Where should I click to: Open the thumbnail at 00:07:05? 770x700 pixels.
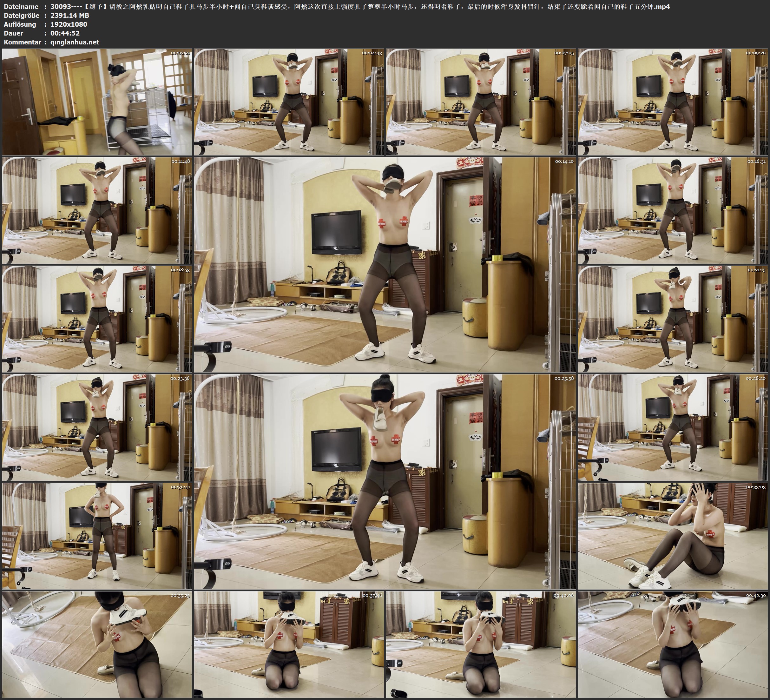click(x=481, y=102)
